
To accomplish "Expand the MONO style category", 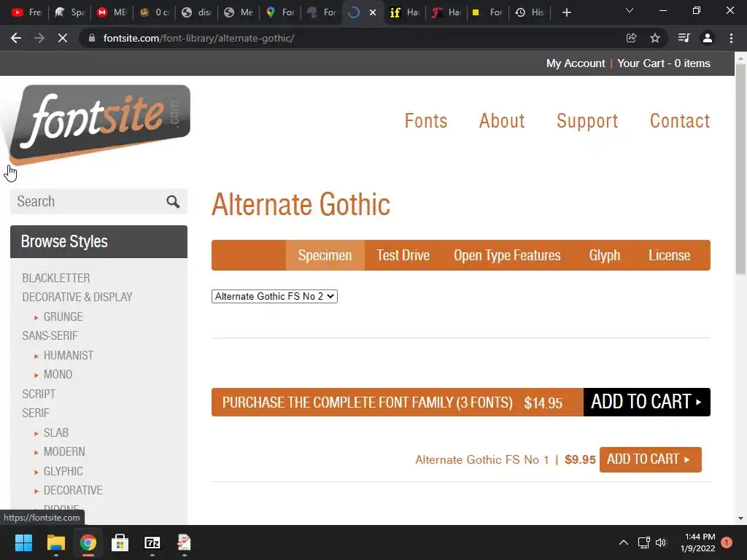I will pos(53,374).
